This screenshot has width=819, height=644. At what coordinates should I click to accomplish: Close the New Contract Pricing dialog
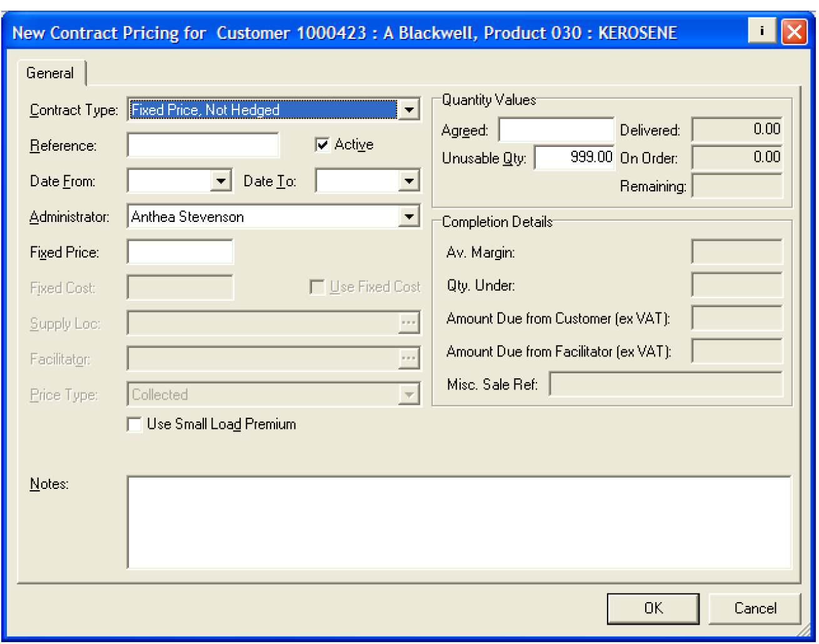tap(794, 31)
